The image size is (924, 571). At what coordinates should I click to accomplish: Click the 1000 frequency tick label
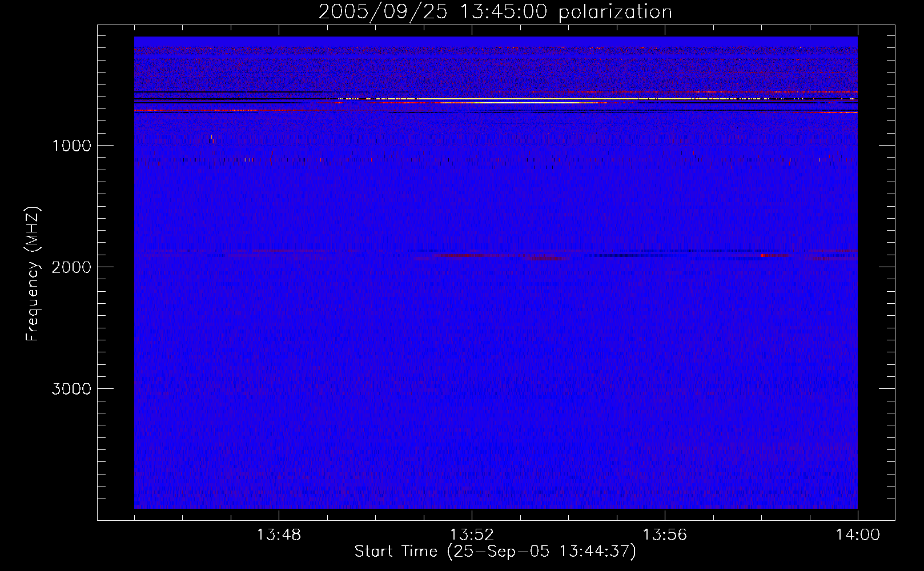click(x=71, y=146)
